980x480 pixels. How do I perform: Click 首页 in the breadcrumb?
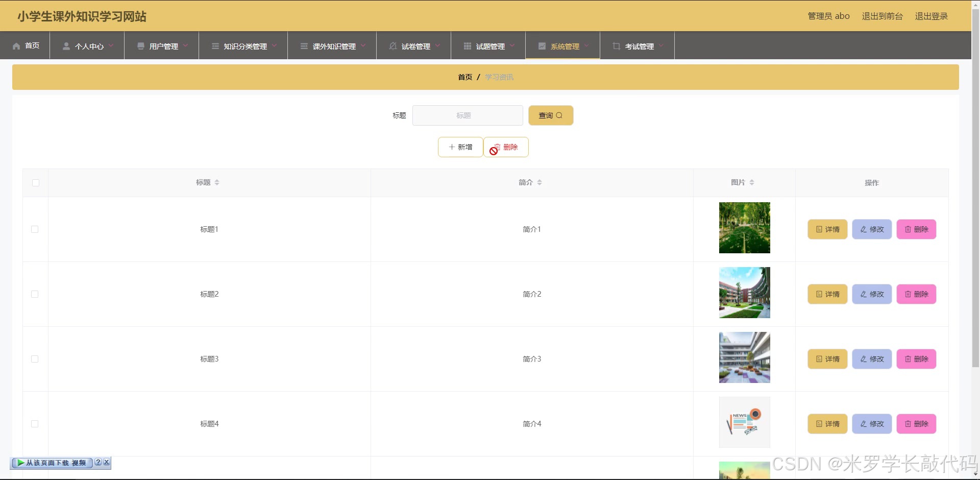pyautogui.click(x=465, y=77)
